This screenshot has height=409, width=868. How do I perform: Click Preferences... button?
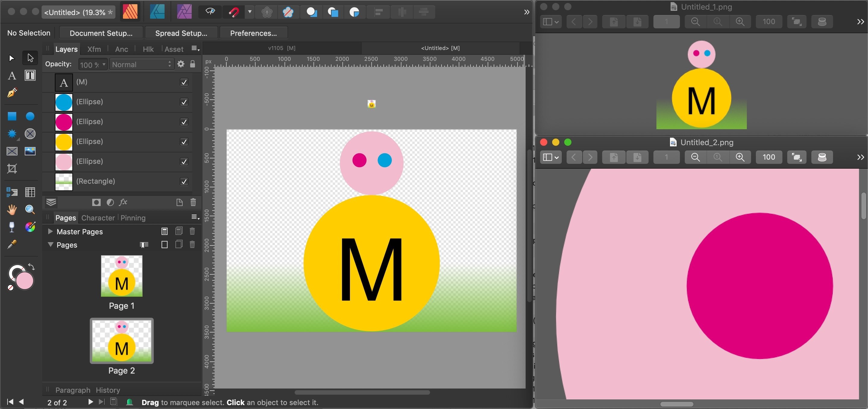pyautogui.click(x=253, y=33)
